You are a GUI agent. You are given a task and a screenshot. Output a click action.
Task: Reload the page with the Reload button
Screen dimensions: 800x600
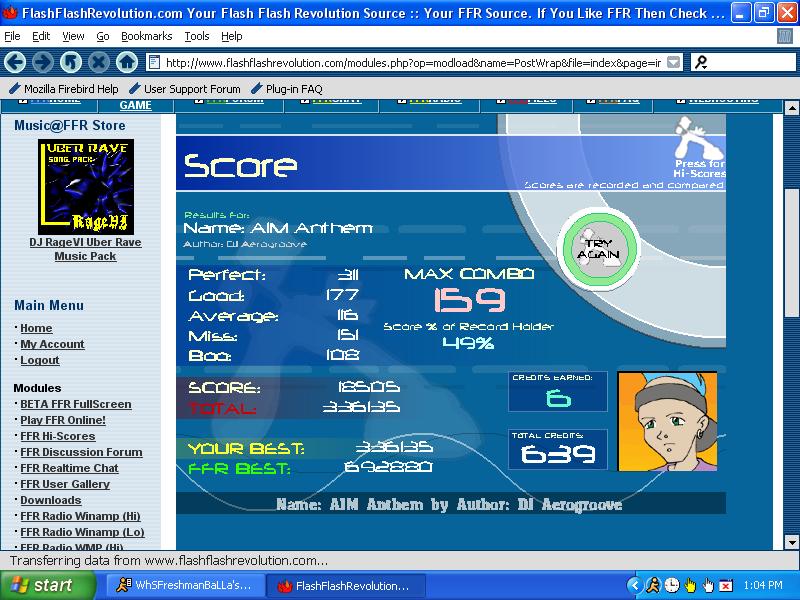click(71, 63)
